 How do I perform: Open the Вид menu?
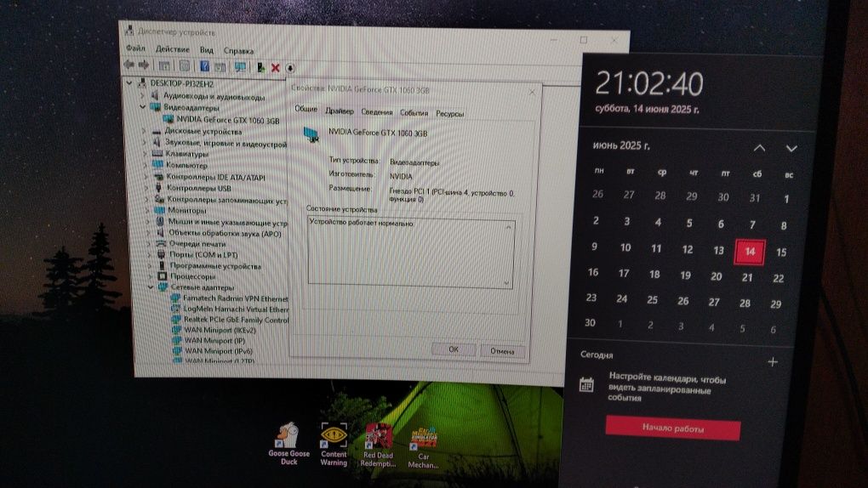pos(207,50)
